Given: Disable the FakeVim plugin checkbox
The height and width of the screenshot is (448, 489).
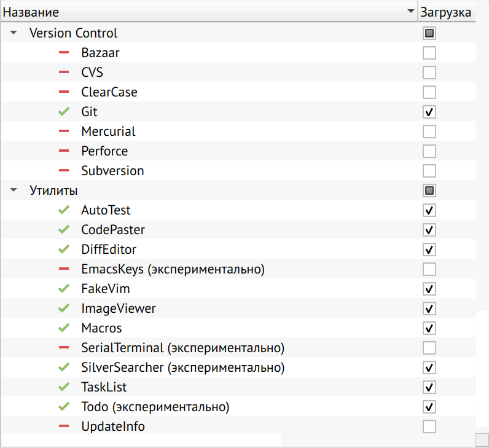Looking at the screenshot, I should click(x=429, y=289).
